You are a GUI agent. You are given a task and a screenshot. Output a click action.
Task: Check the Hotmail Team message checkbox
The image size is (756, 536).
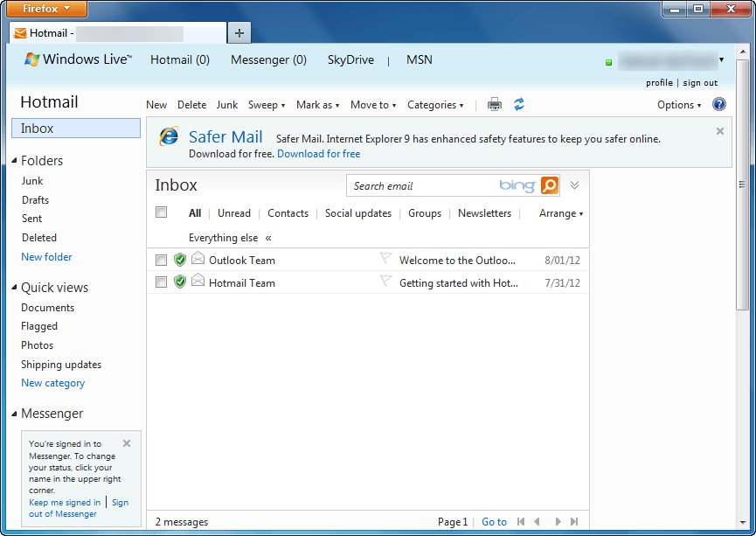tap(161, 282)
